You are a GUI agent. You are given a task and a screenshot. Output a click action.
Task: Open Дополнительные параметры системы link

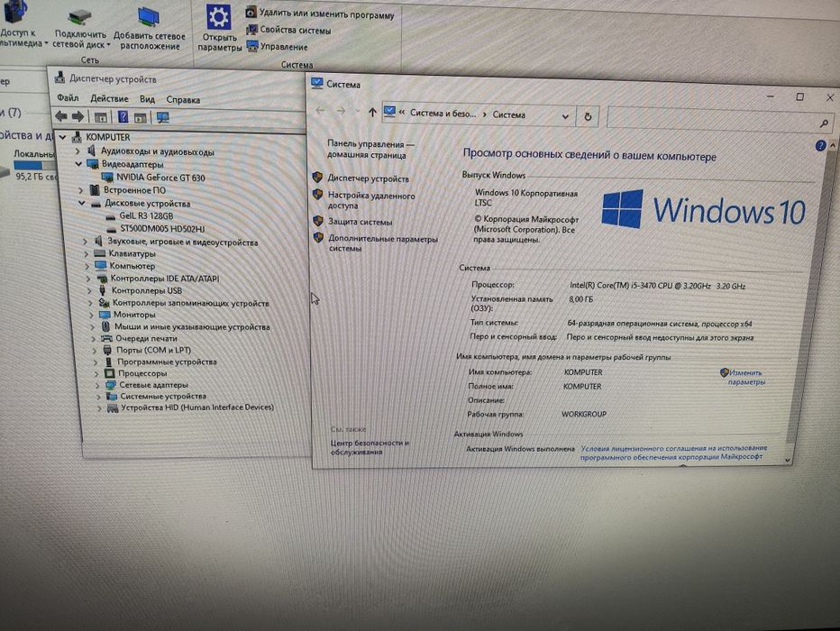[382, 243]
